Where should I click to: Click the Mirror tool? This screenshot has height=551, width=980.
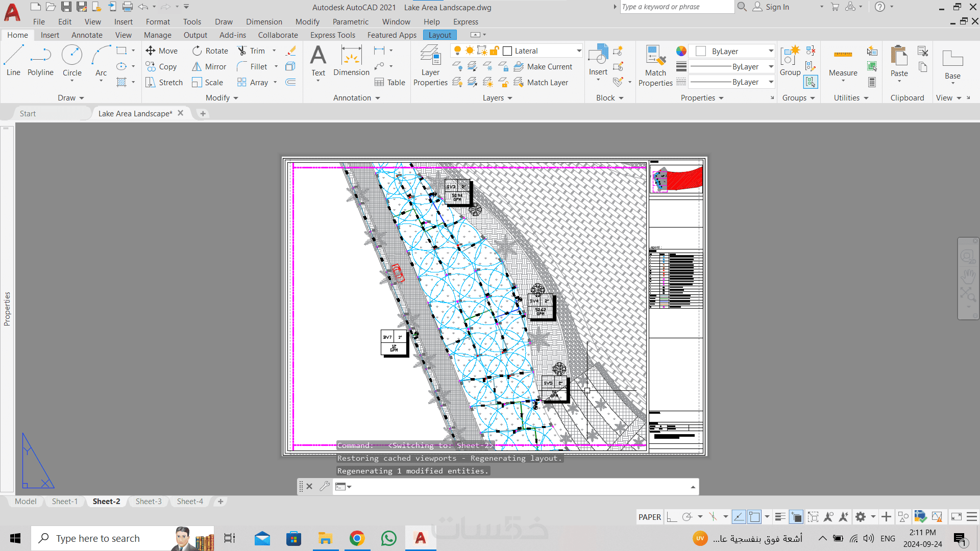[209, 67]
